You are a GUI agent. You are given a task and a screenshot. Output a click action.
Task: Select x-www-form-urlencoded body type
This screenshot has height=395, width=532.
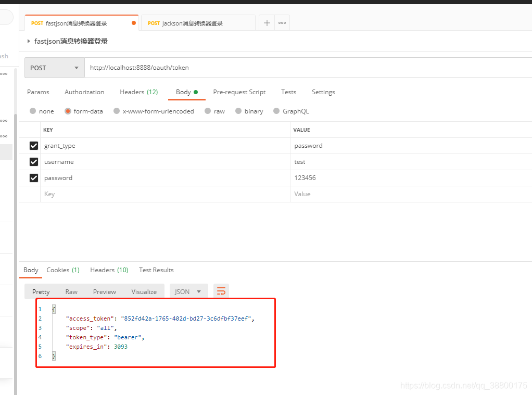[117, 111]
